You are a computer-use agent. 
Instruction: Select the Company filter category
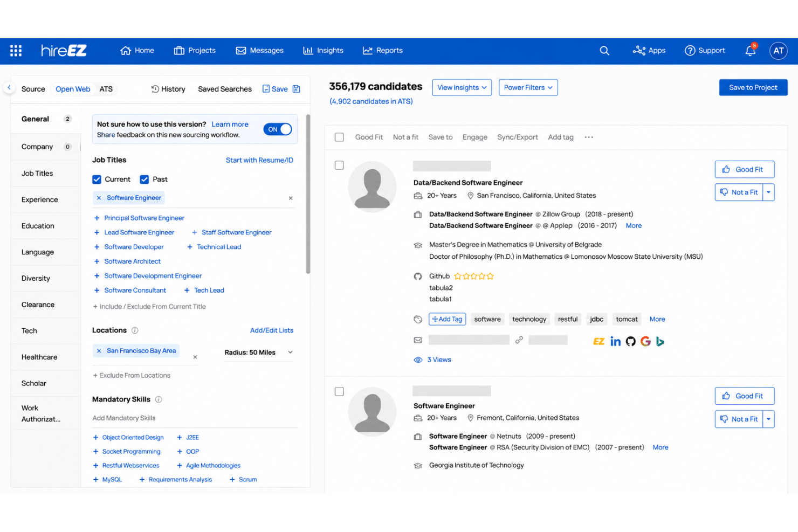(x=45, y=147)
